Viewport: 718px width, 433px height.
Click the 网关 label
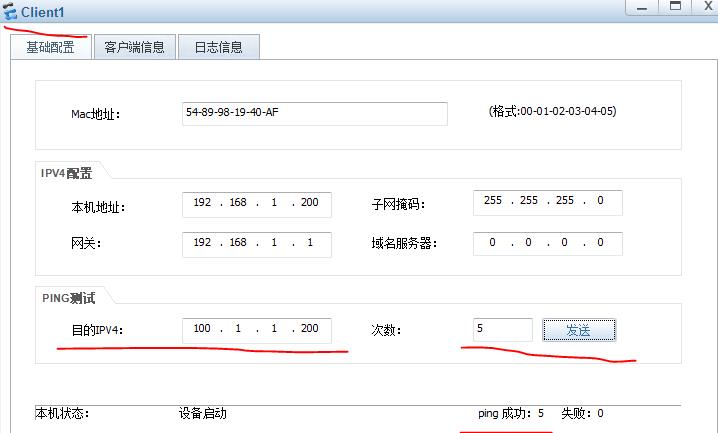[x=86, y=243]
